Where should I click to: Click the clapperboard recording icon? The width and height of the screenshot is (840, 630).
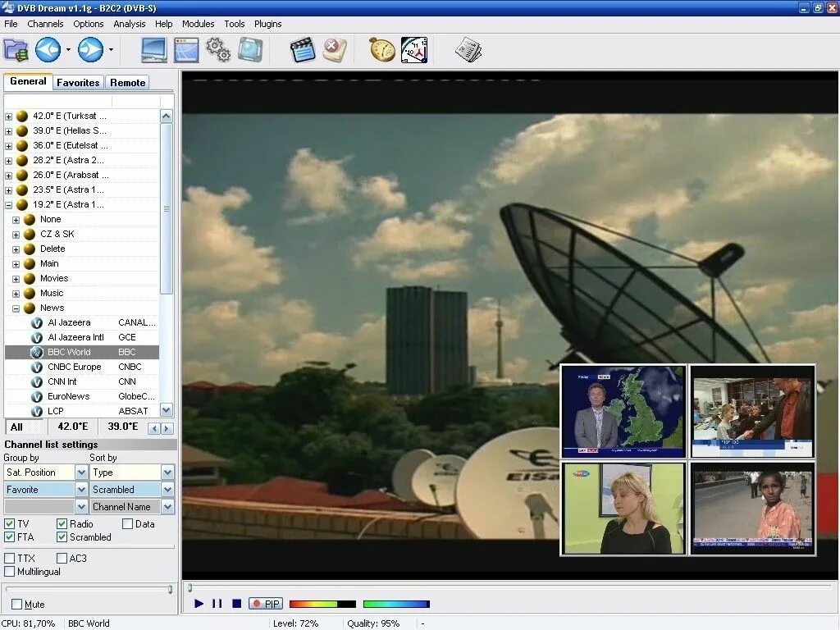point(302,50)
